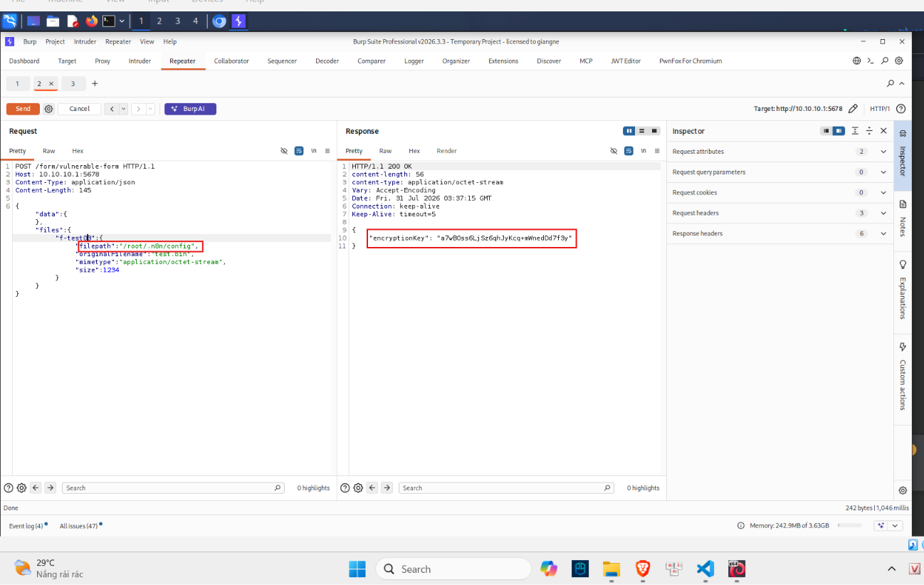
Task: Launch Visual Studio Code from taskbar
Action: (x=705, y=569)
